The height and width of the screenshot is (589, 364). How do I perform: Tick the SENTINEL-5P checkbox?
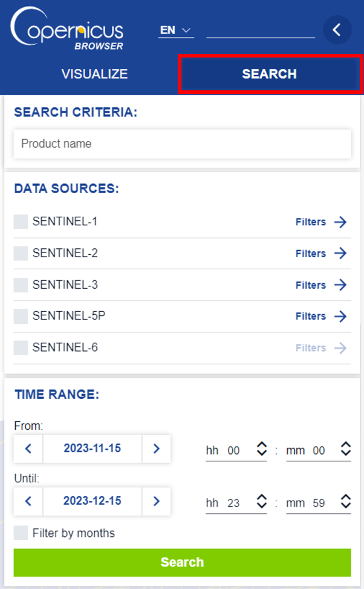point(21,316)
